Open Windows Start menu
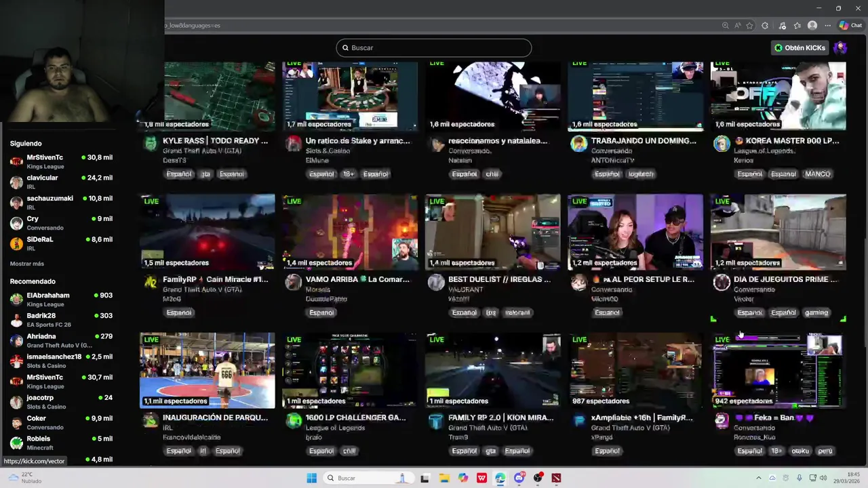868x488 pixels. click(311, 478)
